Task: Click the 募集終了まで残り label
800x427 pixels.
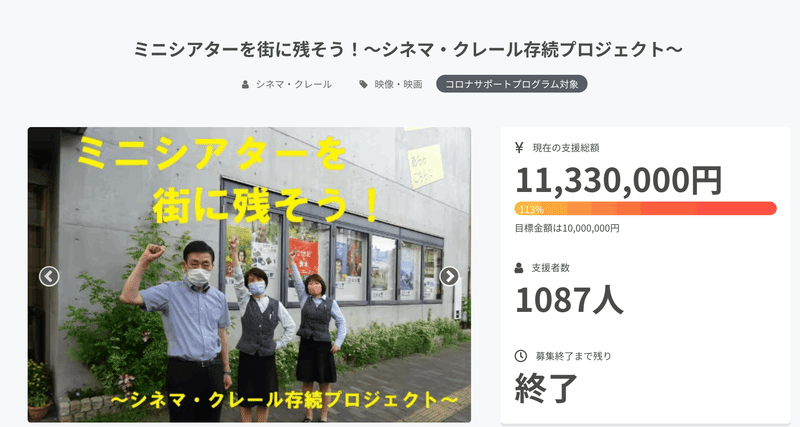Action: click(573, 356)
